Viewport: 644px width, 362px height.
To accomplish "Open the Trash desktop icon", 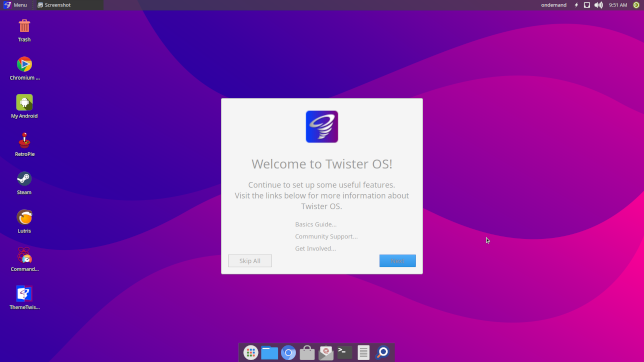I will click(24, 26).
